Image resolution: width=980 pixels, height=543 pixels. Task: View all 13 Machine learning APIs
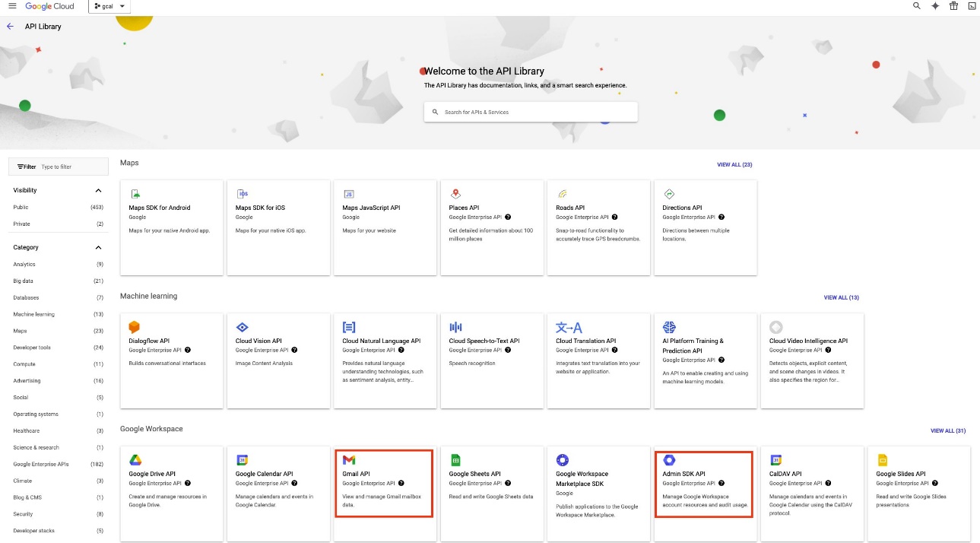842,297
